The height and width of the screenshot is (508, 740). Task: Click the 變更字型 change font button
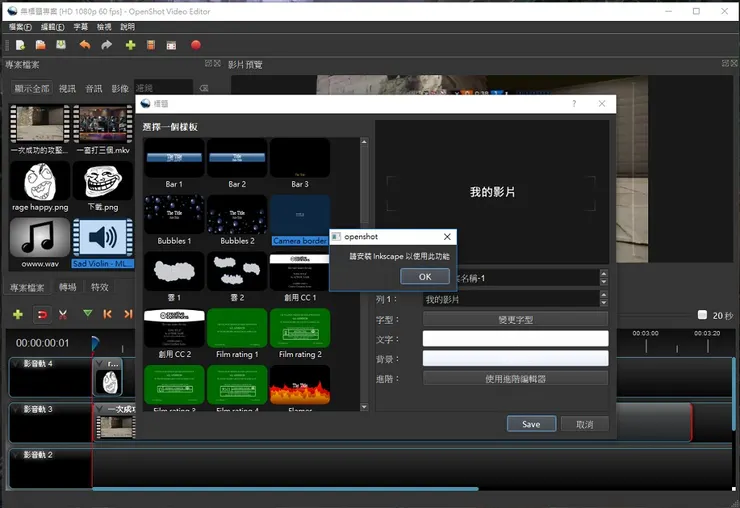click(515, 320)
